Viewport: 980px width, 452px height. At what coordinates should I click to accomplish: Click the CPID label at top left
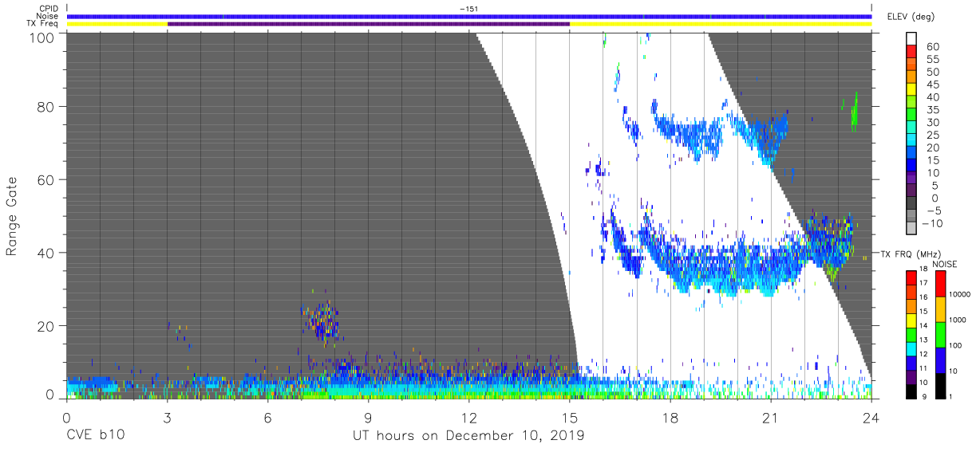(x=47, y=8)
